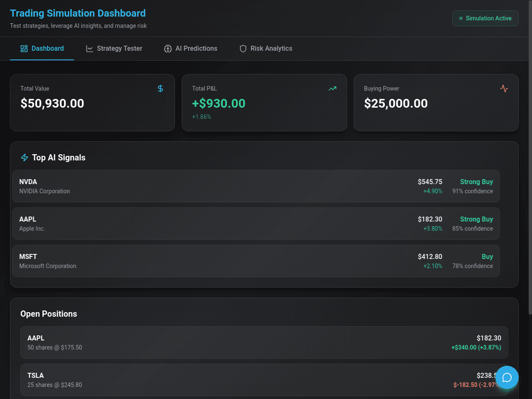The image size is (532, 399).
Task: Switch to the Strategy Tester tab
Action: pyautogui.click(x=114, y=49)
